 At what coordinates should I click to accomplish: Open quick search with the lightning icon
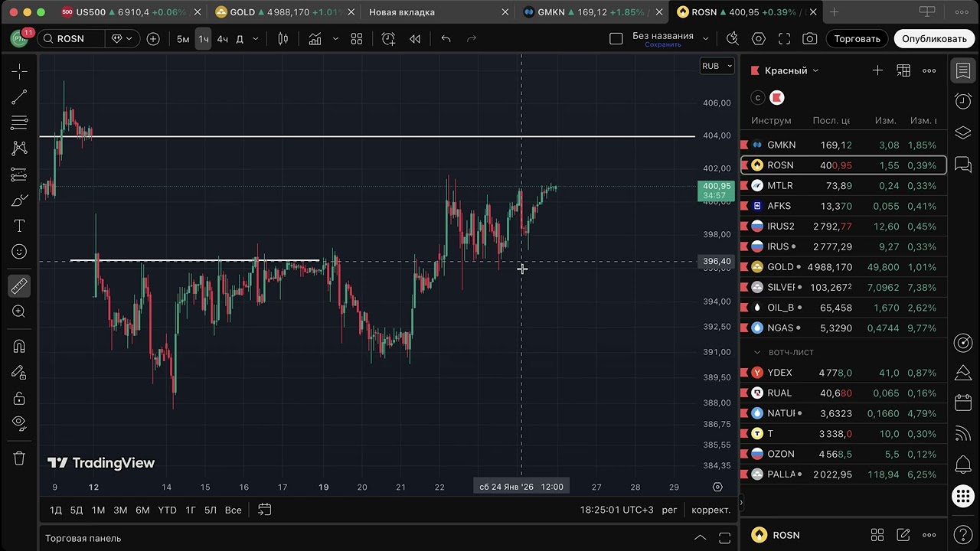click(733, 39)
